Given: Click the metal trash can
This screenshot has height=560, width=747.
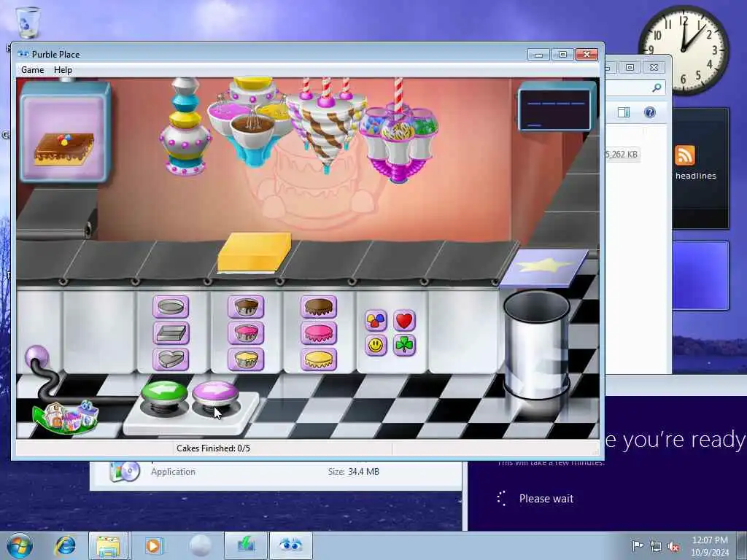Looking at the screenshot, I should click(x=536, y=345).
